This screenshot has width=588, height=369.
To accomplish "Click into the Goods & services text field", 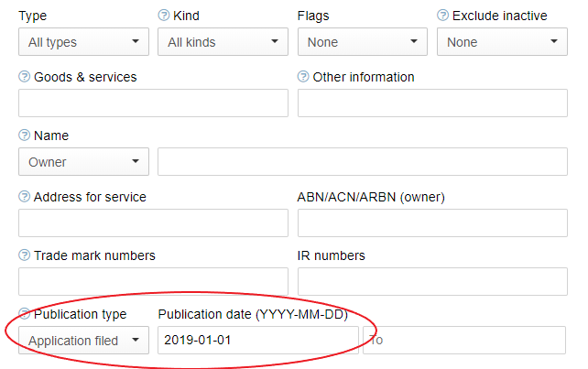I will 153,103.
